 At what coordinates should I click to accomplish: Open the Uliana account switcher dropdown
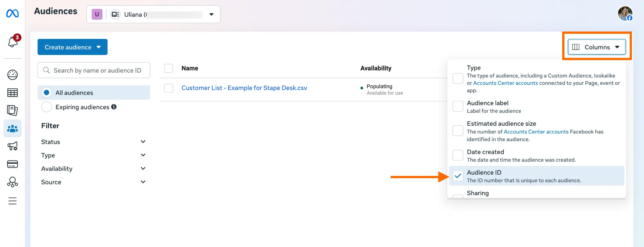(211, 14)
